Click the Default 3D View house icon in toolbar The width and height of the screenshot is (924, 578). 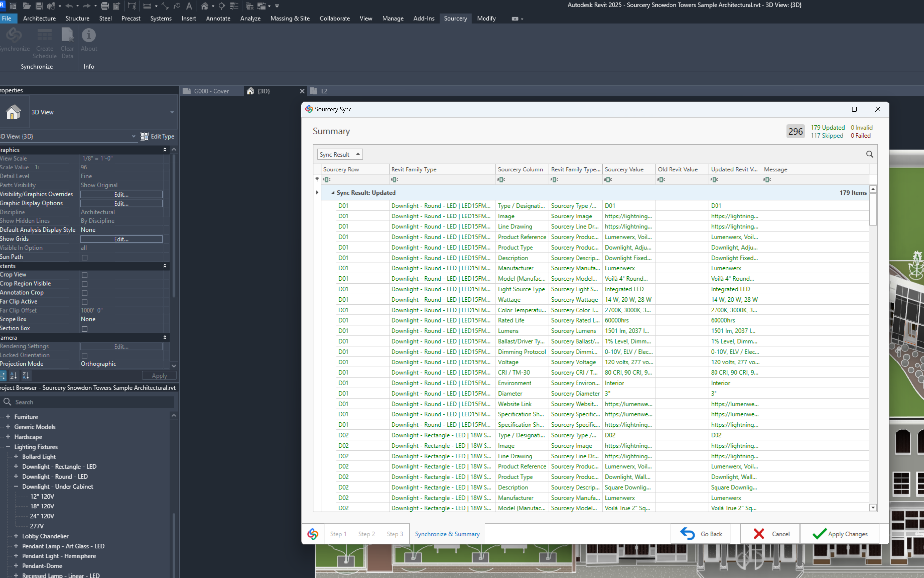(x=205, y=6)
